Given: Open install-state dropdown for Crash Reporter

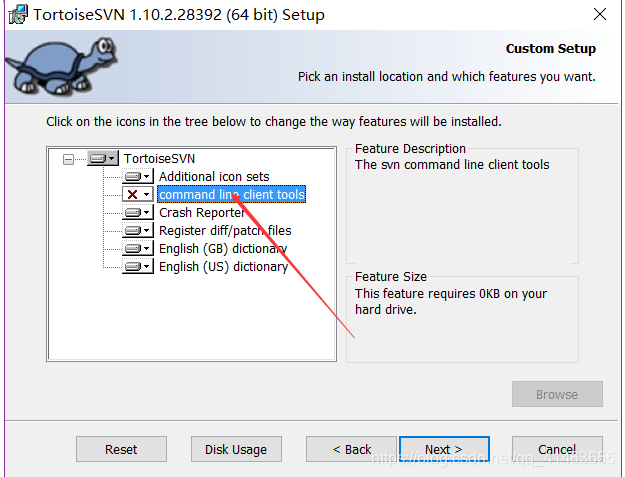Looking at the screenshot, I should point(138,212).
